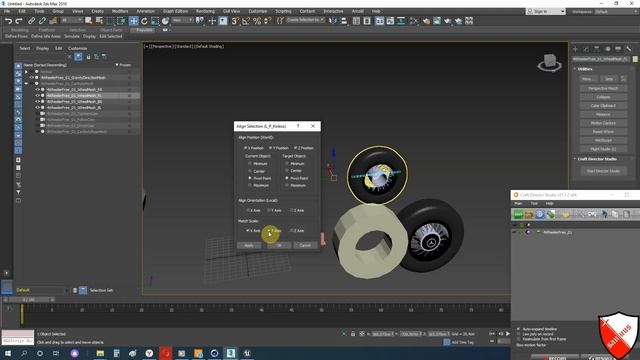The width and height of the screenshot is (640, 360).
Task: Click the Undo arrow in the main toolbar
Action: pyautogui.click(x=8, y=21)
